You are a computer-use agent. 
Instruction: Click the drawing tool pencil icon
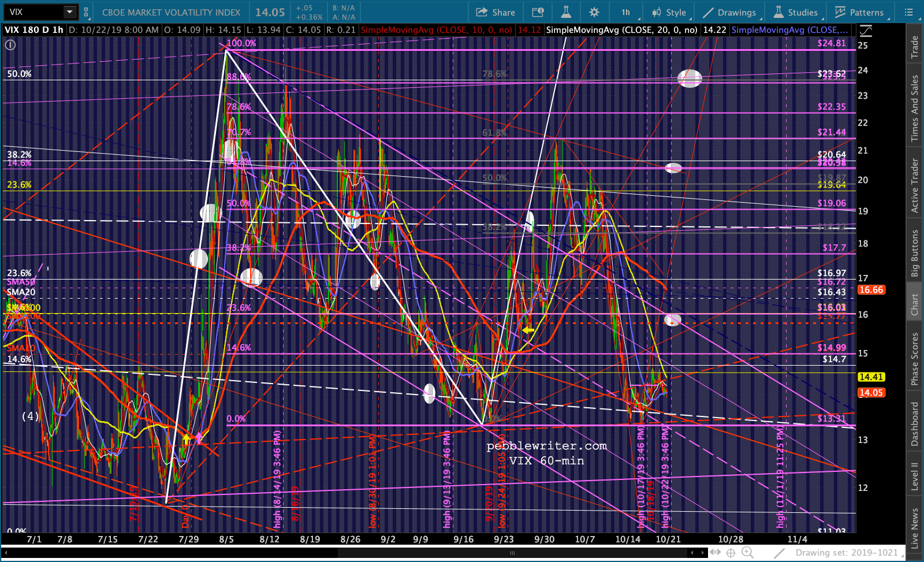[779, 553]
